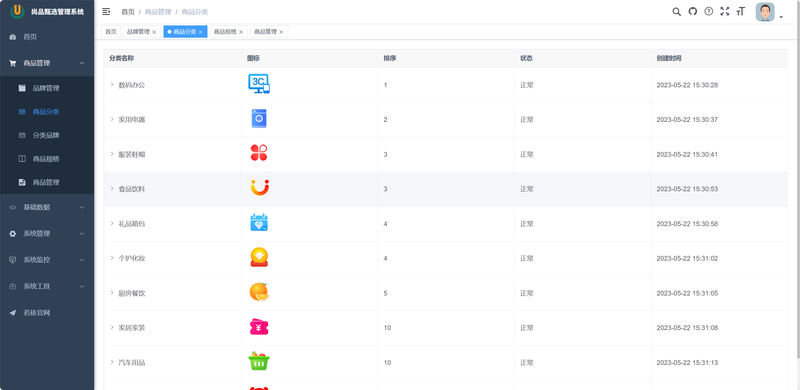Close the 商品分类 page tab
The width and height of the screenshot is (800, 390).
coord(201,32)
